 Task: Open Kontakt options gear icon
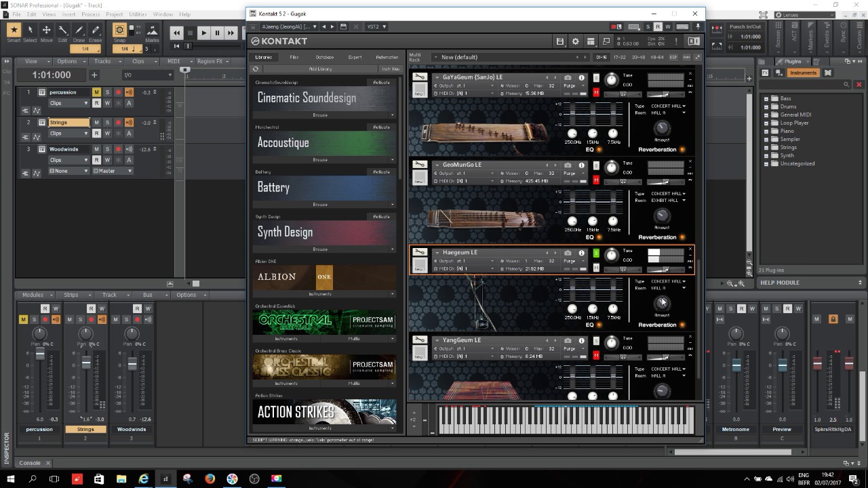click(x=575, y=41)
